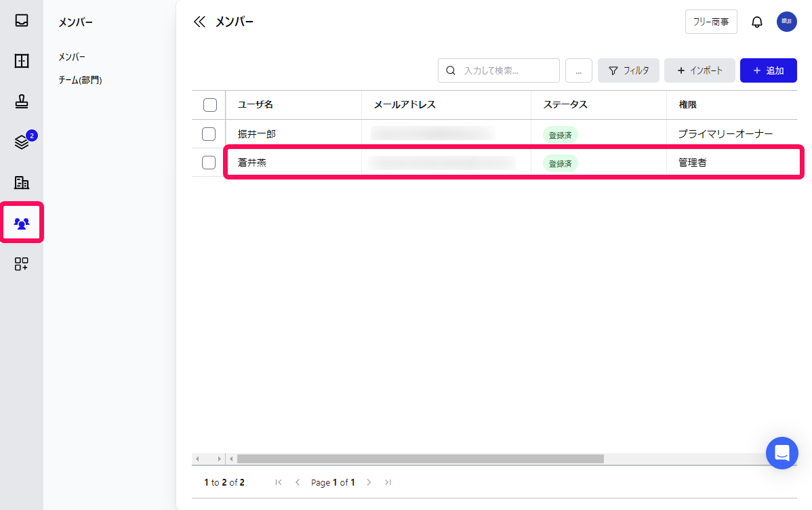Open the company building icon in sidebar
This screenshot has width=812, height=510.
[21, 182]
